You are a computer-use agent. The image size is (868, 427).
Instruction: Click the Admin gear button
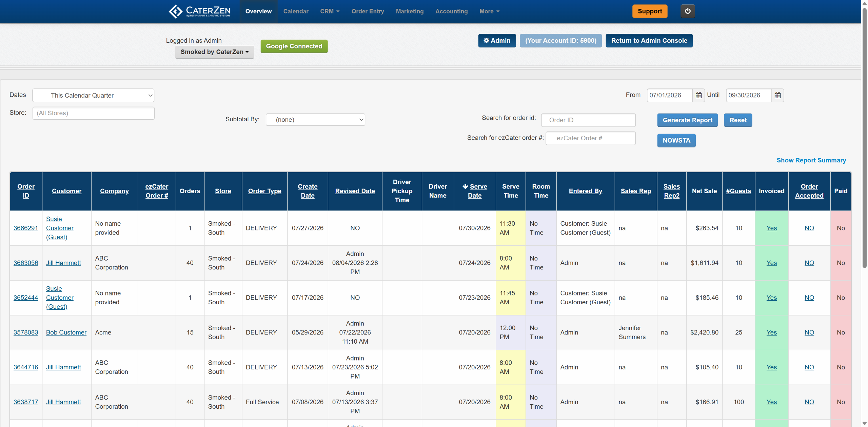497,41
